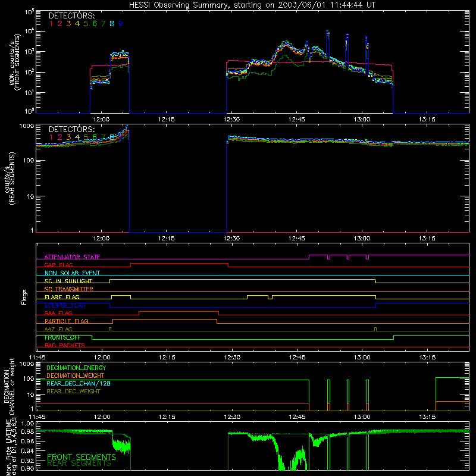476x476 pixels.
Task: Click the NON_SOLAR_EVENT flag label
Action: click(72, 273)
